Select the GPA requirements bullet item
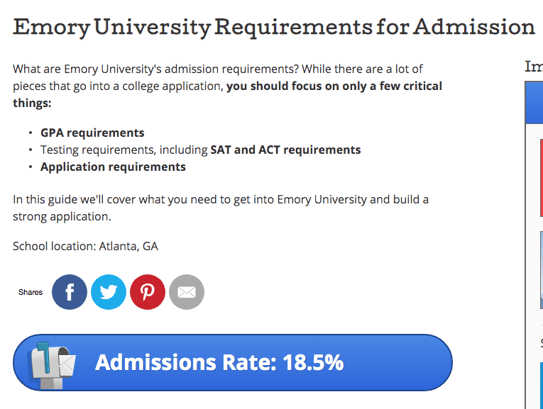This screenshot has height=409, width=543. 92,133
